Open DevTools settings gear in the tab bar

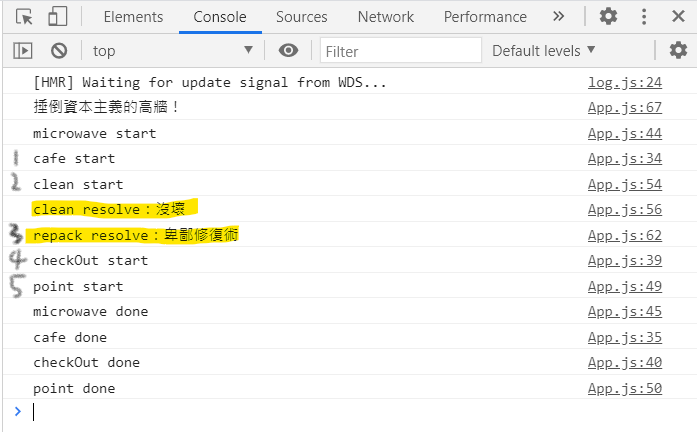pyautogui.click(x=608, y=17)
